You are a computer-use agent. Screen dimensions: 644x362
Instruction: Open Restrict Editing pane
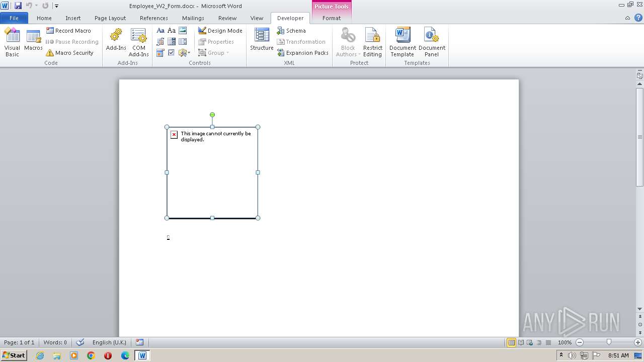[372, 42]
